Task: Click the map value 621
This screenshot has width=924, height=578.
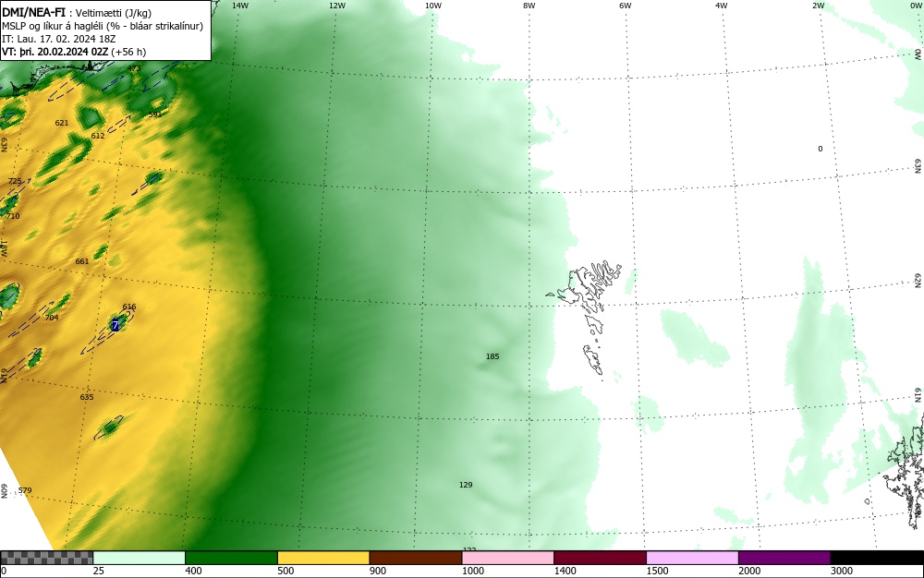Action: [x=61, y=123]
